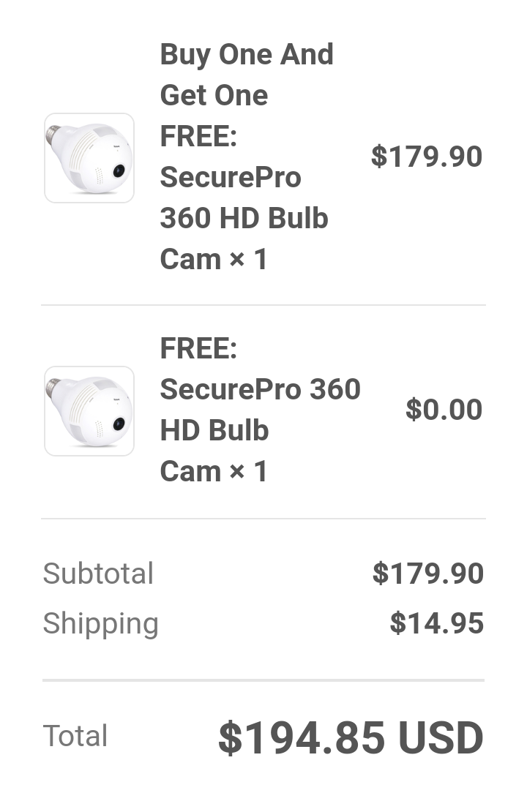527x812 pixels.
Task: Click the Total label
Action: (x=75, y=736)
